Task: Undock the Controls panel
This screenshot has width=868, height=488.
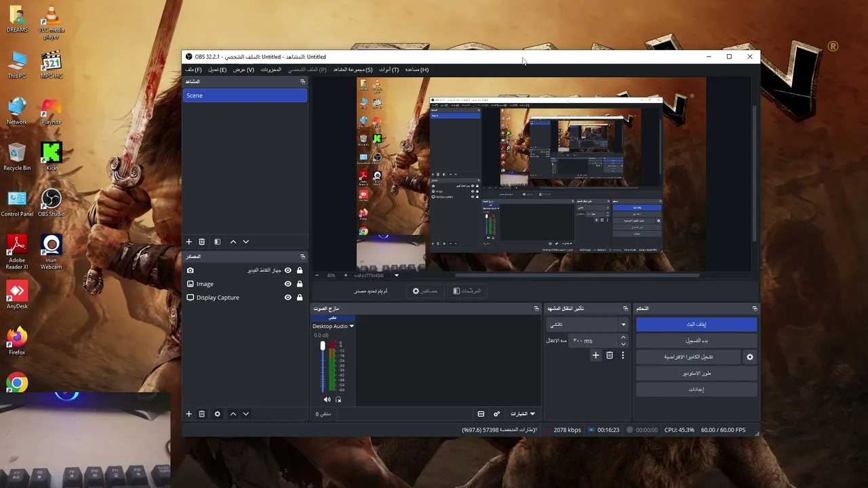Action: (x=754, y=308)
